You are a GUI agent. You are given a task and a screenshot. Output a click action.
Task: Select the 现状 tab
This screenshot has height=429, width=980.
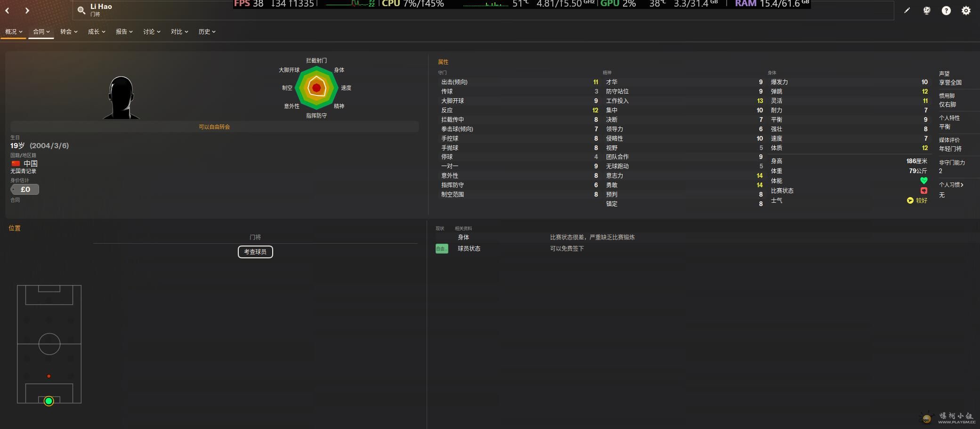tap(440, 229)
